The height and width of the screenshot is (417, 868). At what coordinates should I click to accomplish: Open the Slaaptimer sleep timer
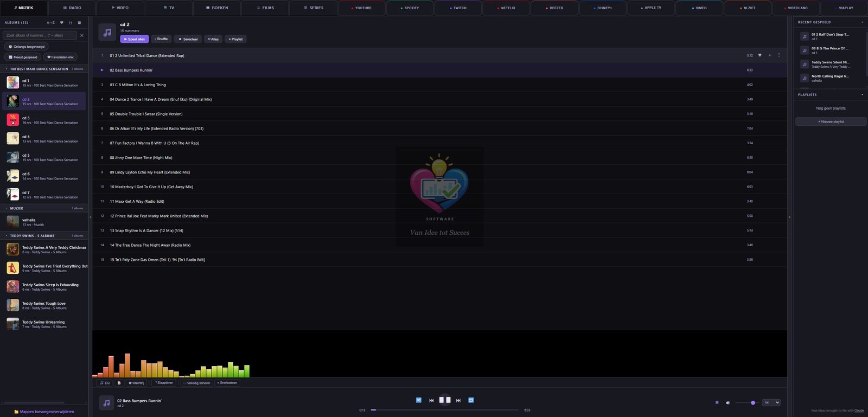(164, 383)
